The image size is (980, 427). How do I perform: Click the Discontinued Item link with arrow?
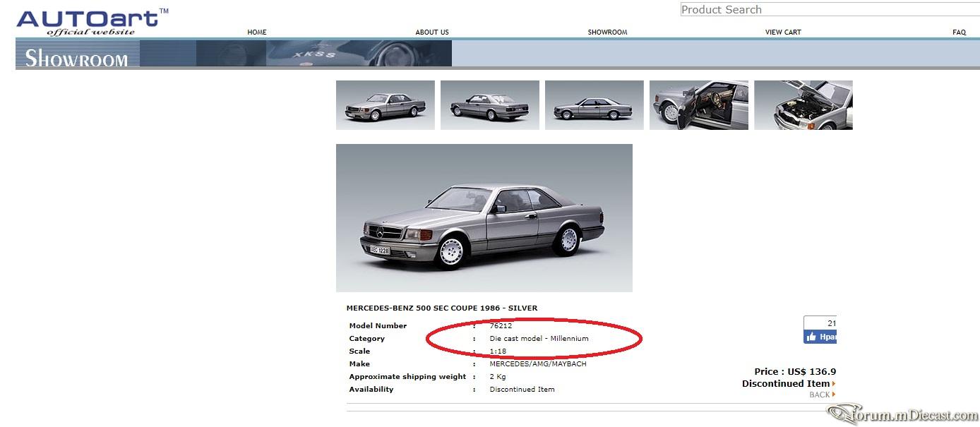[789, 384]
